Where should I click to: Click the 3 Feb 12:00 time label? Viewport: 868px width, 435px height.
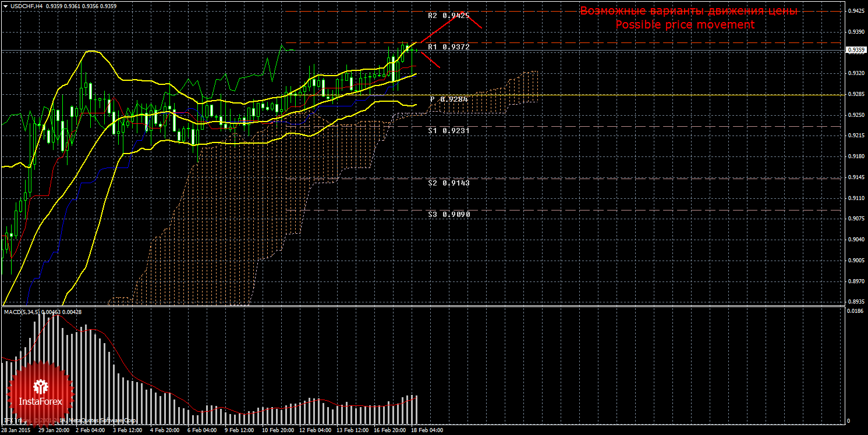(x=128, y=431)
